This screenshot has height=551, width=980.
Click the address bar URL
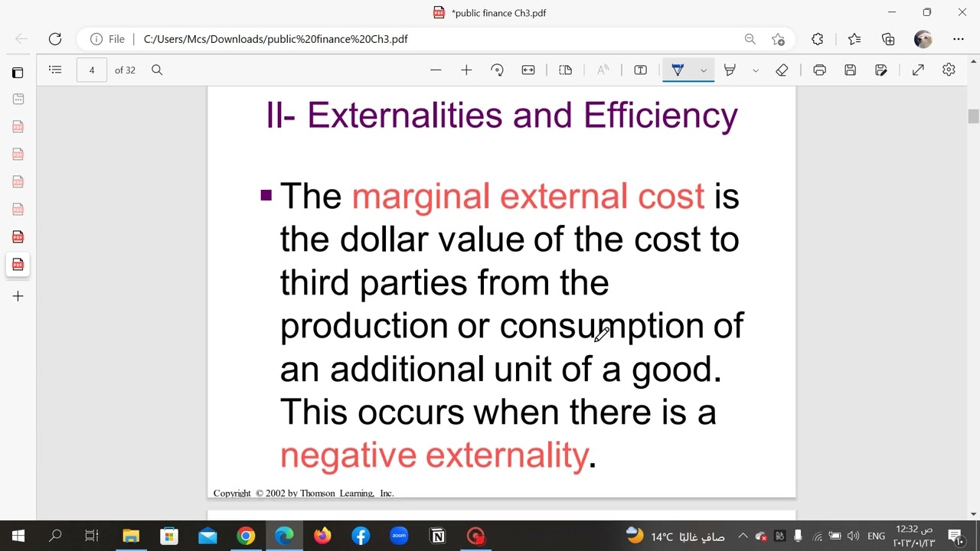276,39
